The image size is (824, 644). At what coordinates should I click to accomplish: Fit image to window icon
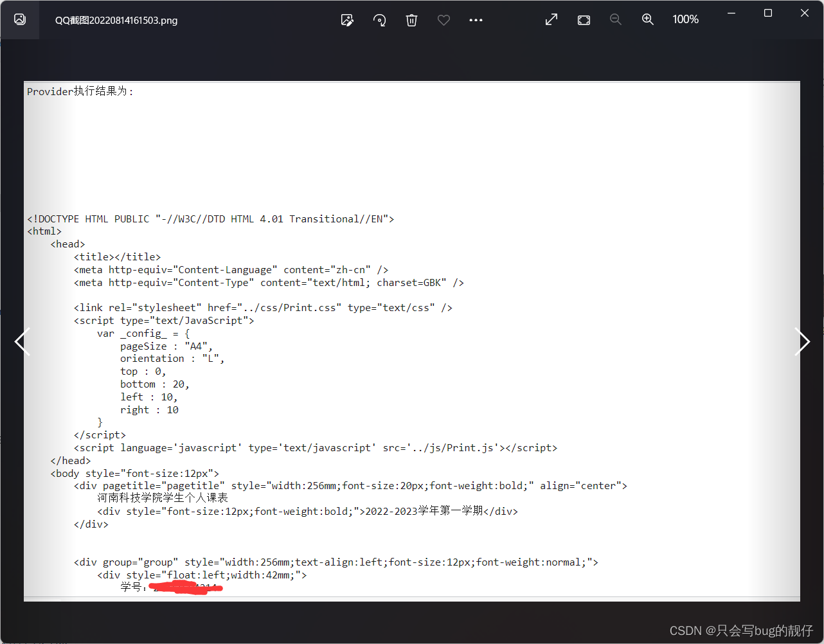coord(584,20)
